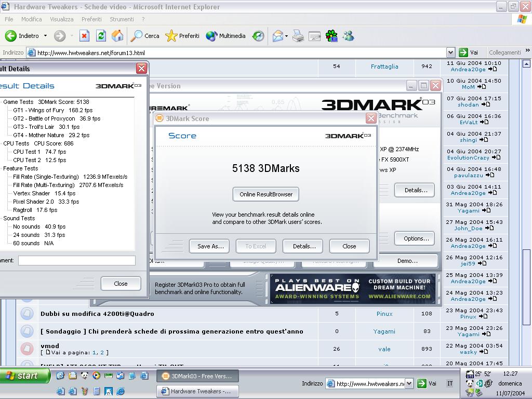The height and width of the screenshot is (399, 532).
Task: Select the Sound Tests tree node
Action: coord(19,218)
